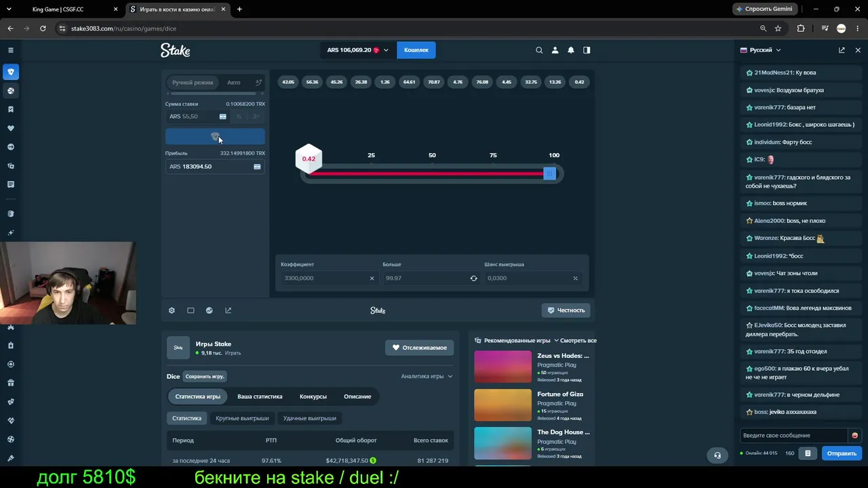The height and width of the screenshot is (488, 868).
Task: Select the 42.05 past result chip
Action: pyautogui.click(x=288, y=82)
